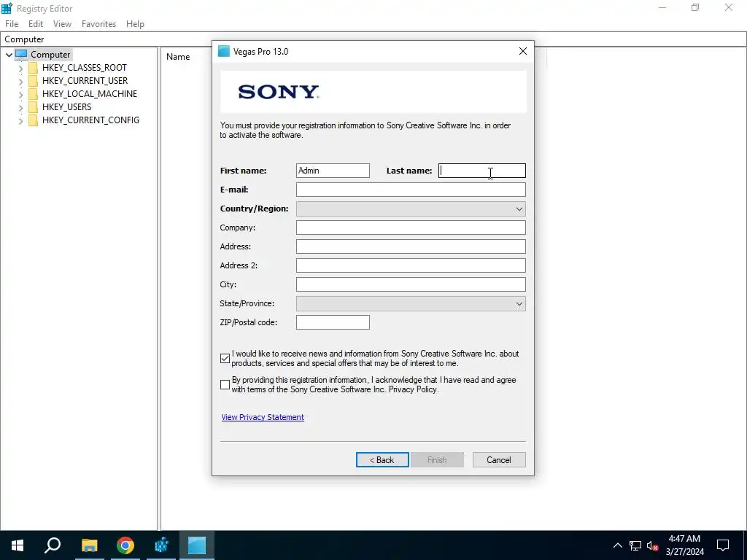Image resolution: width=747 pixels, height=560 pixels.
Task: Open the Favorites menu in Registry Editor
Action: pos(98,24)
